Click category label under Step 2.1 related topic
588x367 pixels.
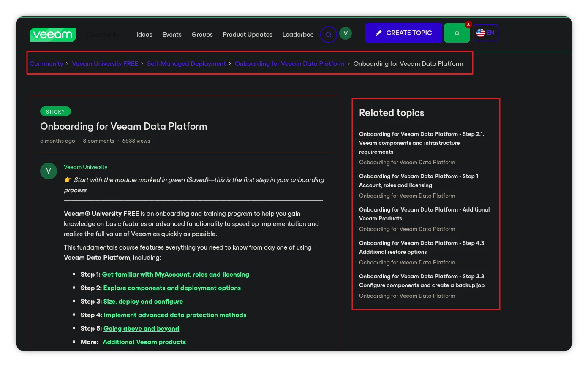click(x=407, y=163)
